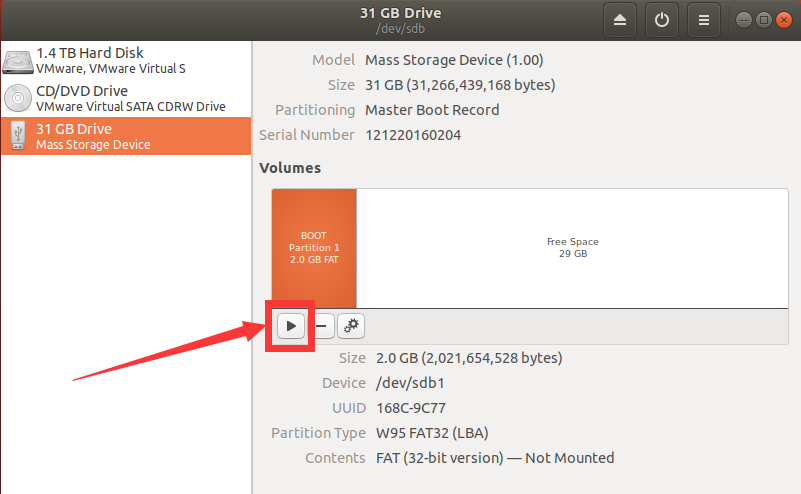Select the 1.4 TB Hard Disk
This screenshot has height=494, width=801.
[126, 60]
